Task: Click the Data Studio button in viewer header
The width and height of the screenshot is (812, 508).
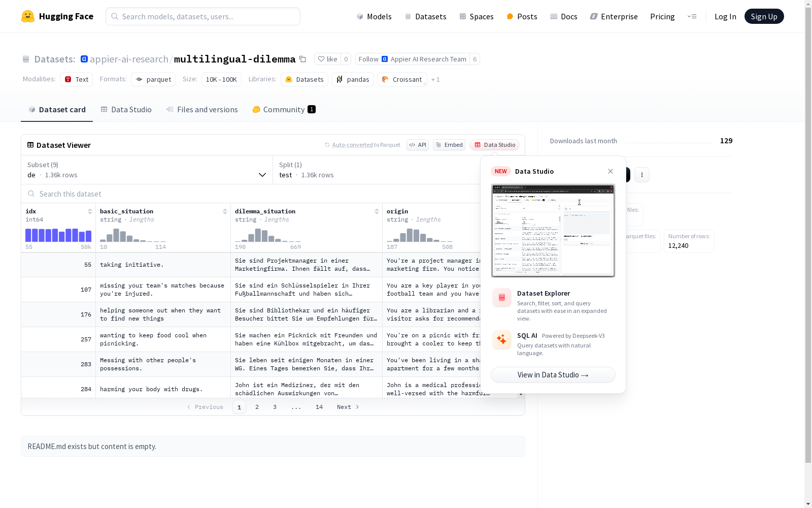Action: 495,145
